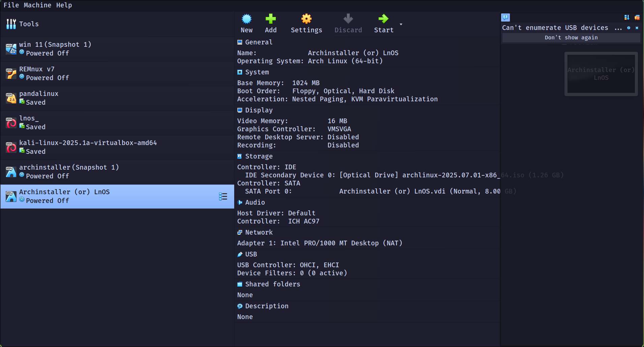Click the pandalinux OS icon
The width and height of the screenshot is (644, 347).
point(11,98)
